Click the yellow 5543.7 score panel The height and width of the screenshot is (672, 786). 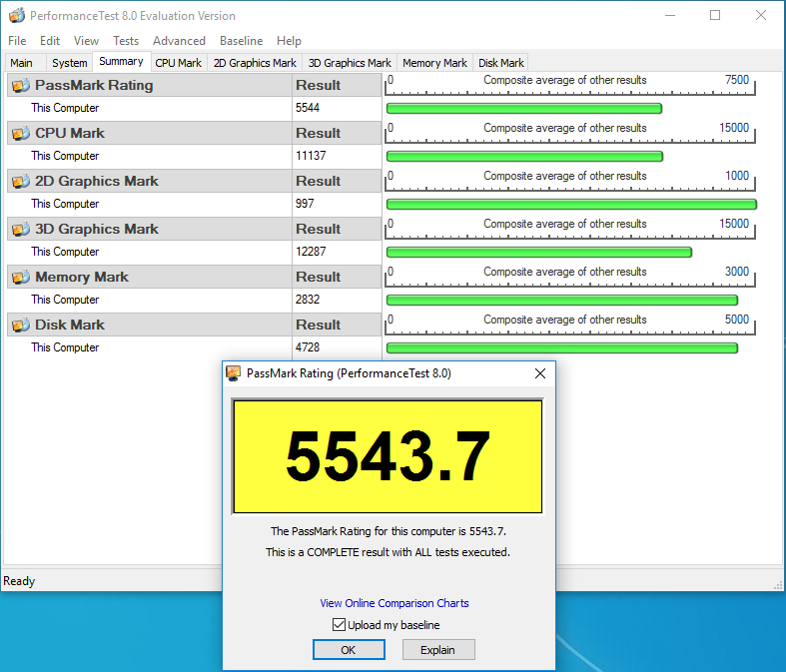coord(388,456)
